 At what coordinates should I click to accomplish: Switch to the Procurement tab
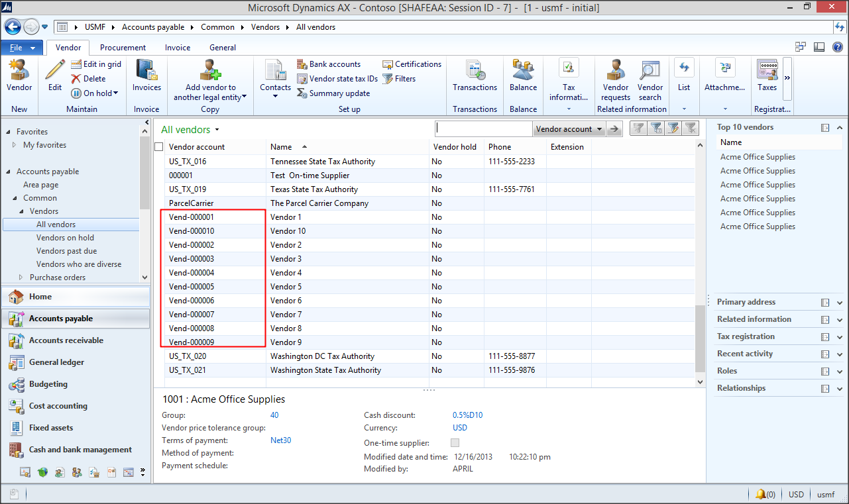[x=123, y=48]
